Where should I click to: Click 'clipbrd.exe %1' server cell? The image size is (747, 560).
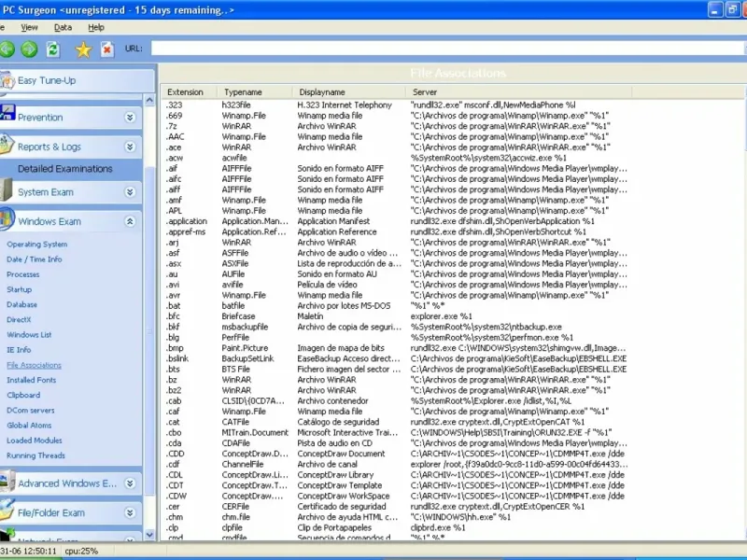coord(438,527)
